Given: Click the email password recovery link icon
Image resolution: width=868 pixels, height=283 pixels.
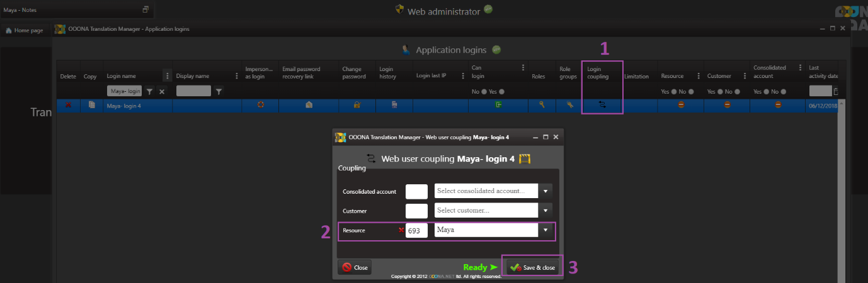Looking at the screenshot, I should pyautogui.click(x=309, y=105).
